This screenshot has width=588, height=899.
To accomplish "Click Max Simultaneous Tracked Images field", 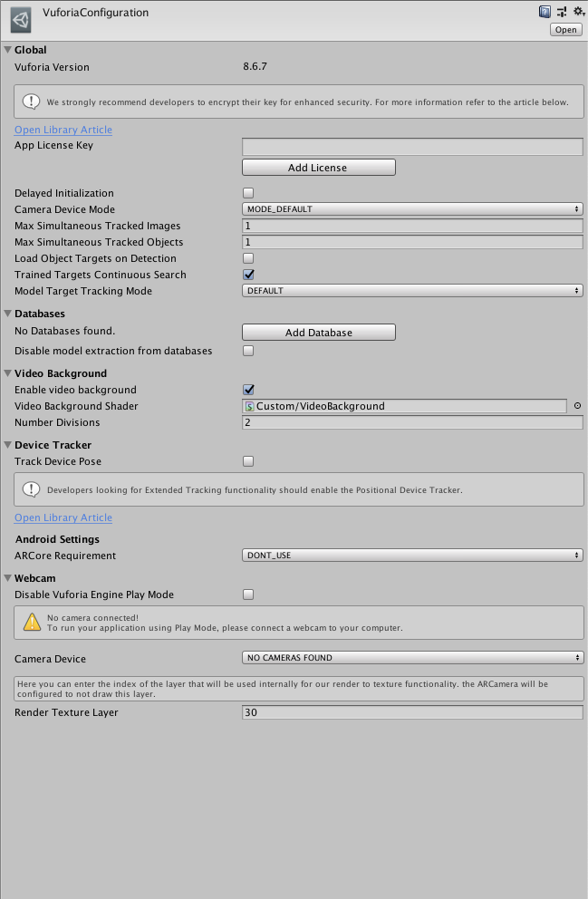I will [412, 226].
